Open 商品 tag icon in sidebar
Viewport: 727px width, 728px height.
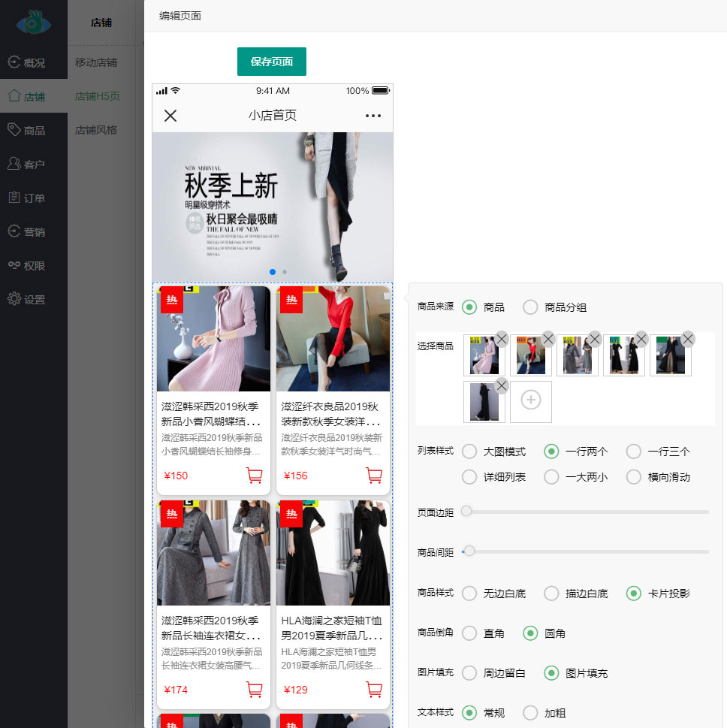point(14,130)
